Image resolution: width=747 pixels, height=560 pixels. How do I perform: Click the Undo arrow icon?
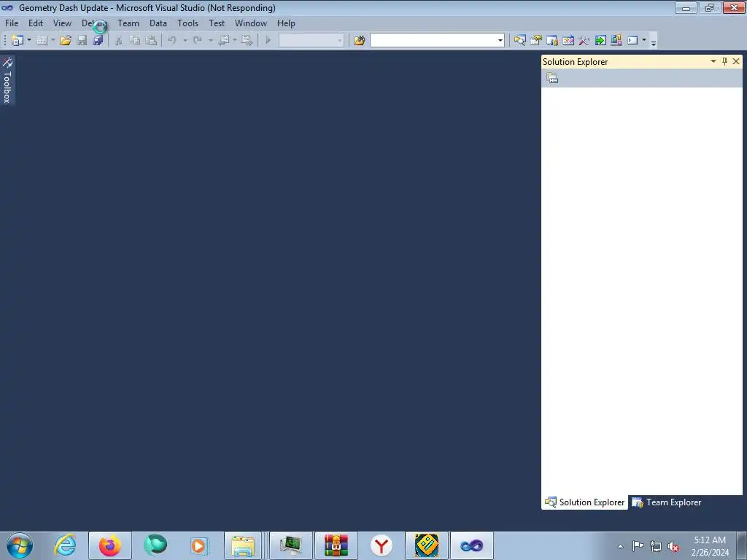(172, 41)
